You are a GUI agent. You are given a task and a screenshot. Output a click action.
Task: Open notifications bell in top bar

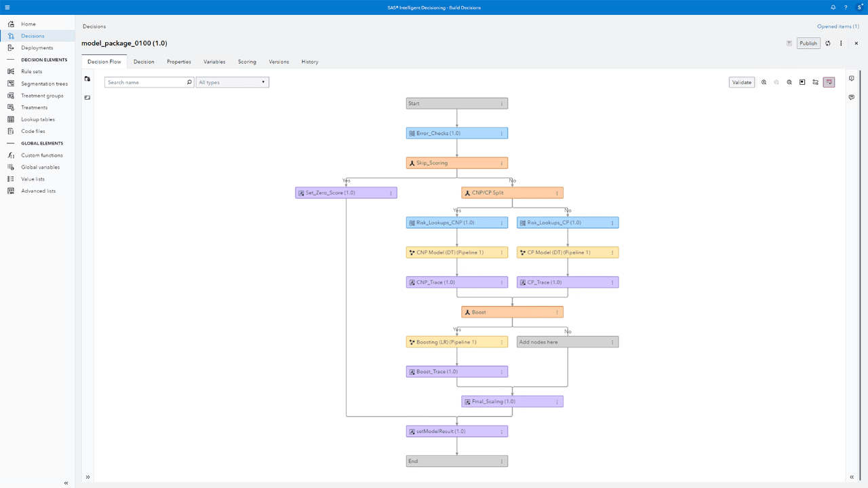point(833,7)
